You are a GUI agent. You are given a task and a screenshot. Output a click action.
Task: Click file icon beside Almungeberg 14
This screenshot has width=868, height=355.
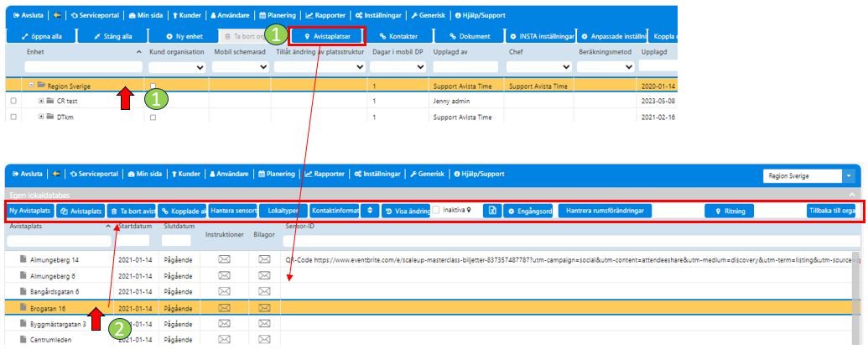pos(23,259)
